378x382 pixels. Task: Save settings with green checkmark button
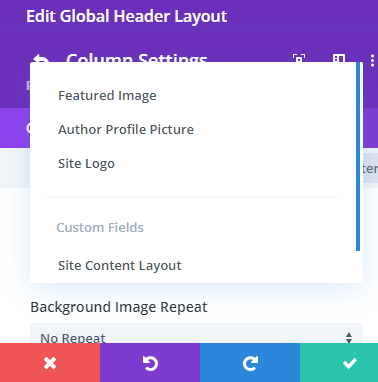pos(339,363)
